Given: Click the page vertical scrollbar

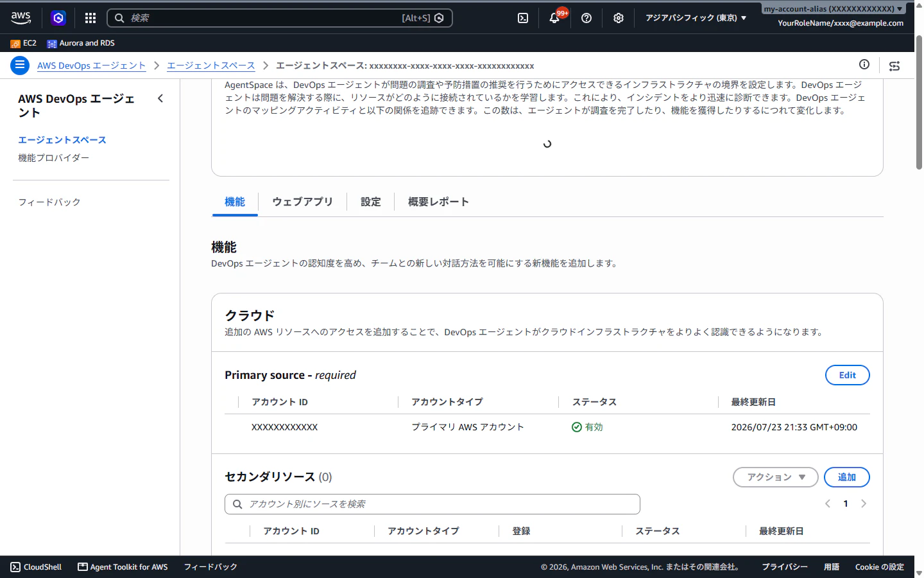Looking at the screenshot, I should pos(919,103).
